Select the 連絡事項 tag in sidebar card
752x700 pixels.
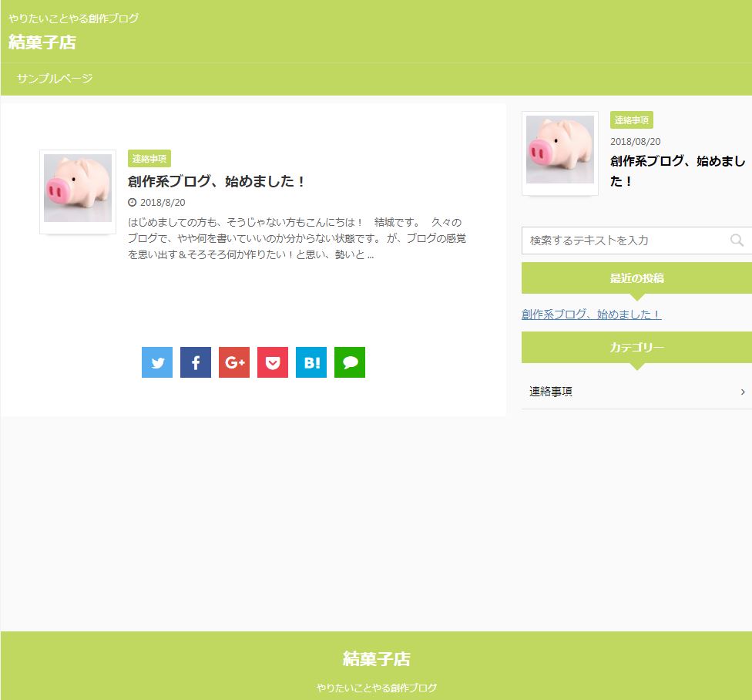point(632,120)
